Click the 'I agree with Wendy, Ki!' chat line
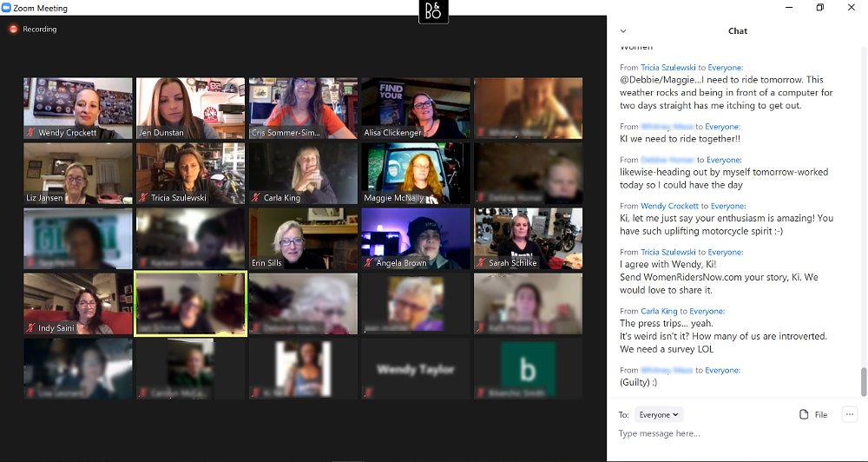Viewport: 868px width, 462px height. 667,264
